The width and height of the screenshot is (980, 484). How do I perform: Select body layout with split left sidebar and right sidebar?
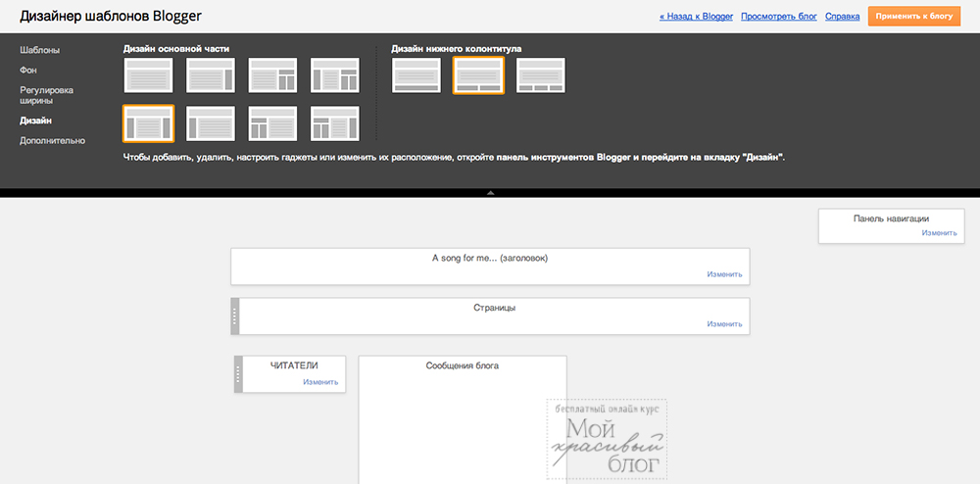tap(335, 123)
